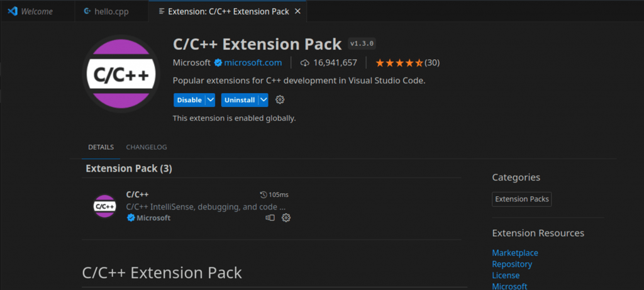
Task: Click the remote indicator icon on C/C++ item
Action: point(270,218)
